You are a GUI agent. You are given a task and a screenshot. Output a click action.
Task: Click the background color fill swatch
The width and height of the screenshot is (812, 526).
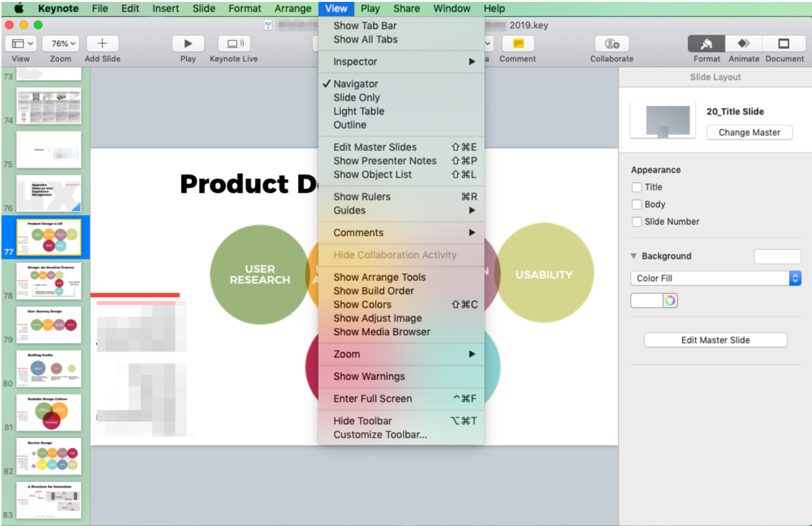click(646, 300)
